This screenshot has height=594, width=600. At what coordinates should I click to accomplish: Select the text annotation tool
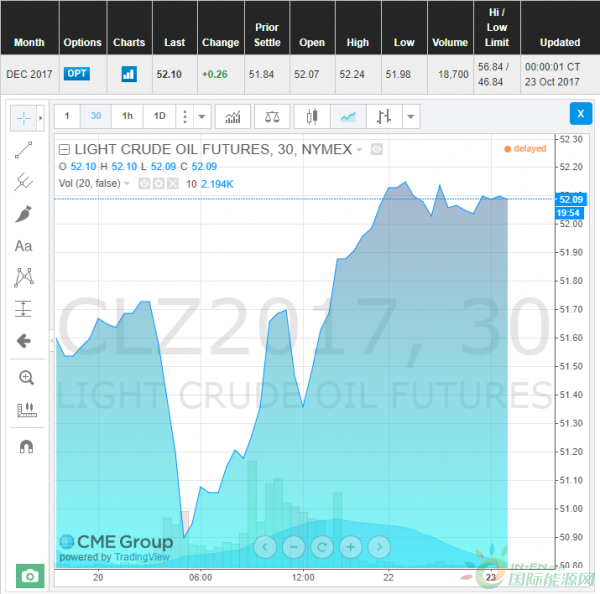coord(24,246)
